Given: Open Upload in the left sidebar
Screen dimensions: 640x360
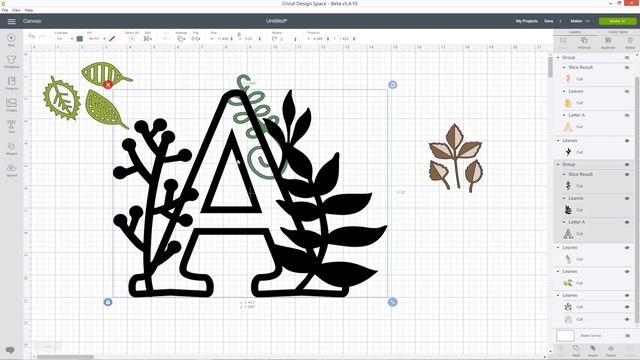Looking at the screenshot, I should (x=11, y=170).
